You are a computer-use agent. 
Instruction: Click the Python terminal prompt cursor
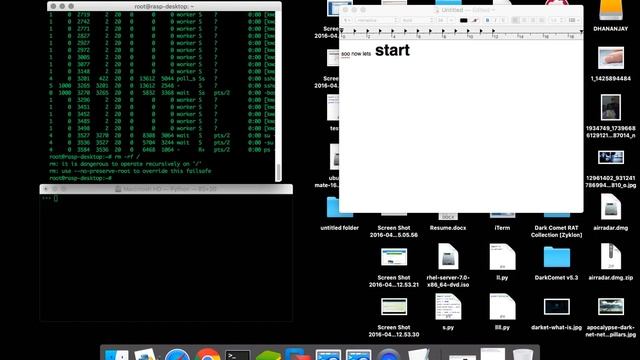pyautogui.click(x=56, y=198)
